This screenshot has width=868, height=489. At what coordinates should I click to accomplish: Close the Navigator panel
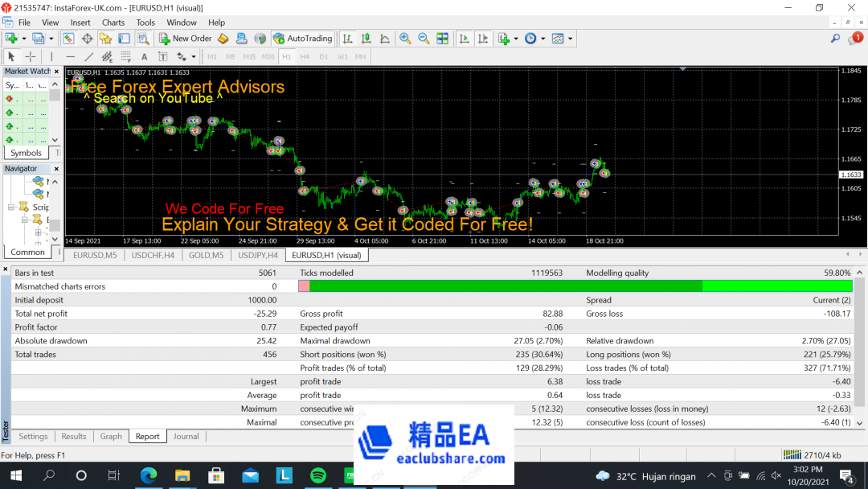(x=56, y=169)
